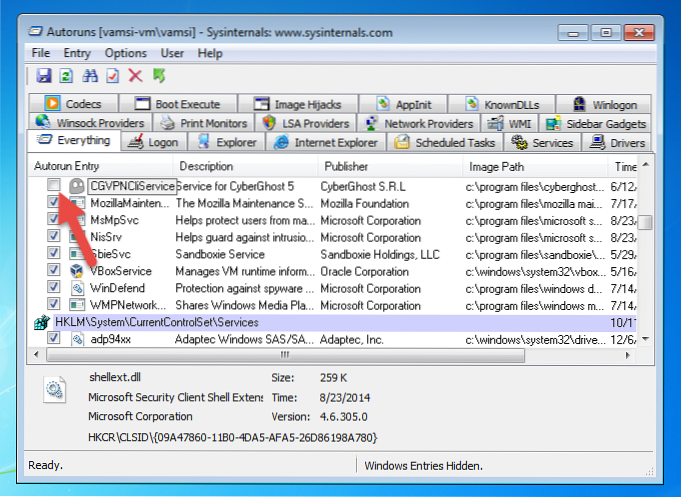Screen dimensions: 681x497
Task: Select the CyberGhost ghost icon entry
Action: click(x=76, y=185)
